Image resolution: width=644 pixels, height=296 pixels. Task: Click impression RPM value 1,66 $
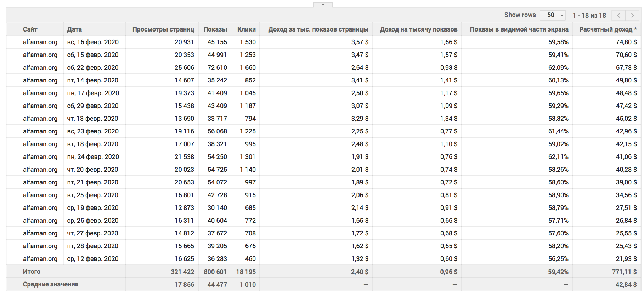click(x=449, y=42)
